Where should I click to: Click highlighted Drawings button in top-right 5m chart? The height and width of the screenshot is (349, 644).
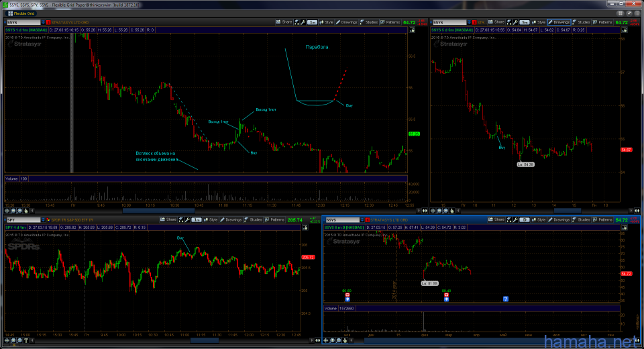click(x=559, y=22)
